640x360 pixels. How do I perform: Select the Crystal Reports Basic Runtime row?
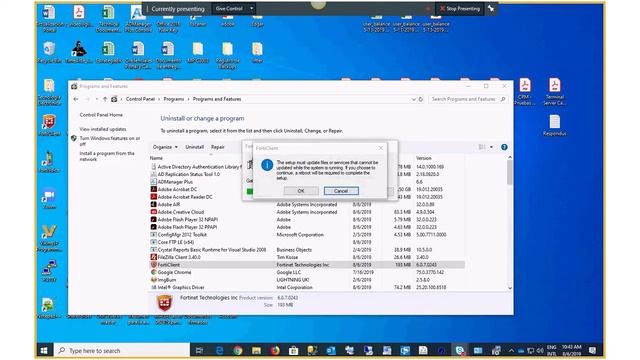click(307, 250)
